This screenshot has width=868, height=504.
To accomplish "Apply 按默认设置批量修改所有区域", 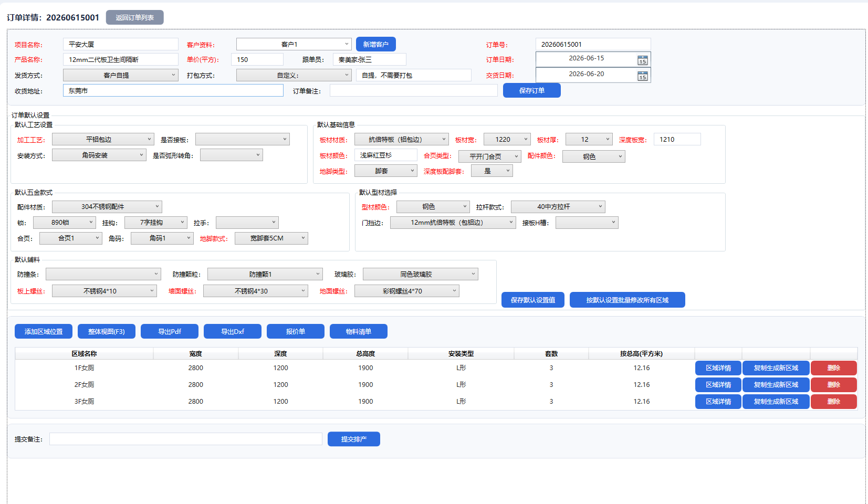I will [x=628, y=300].
